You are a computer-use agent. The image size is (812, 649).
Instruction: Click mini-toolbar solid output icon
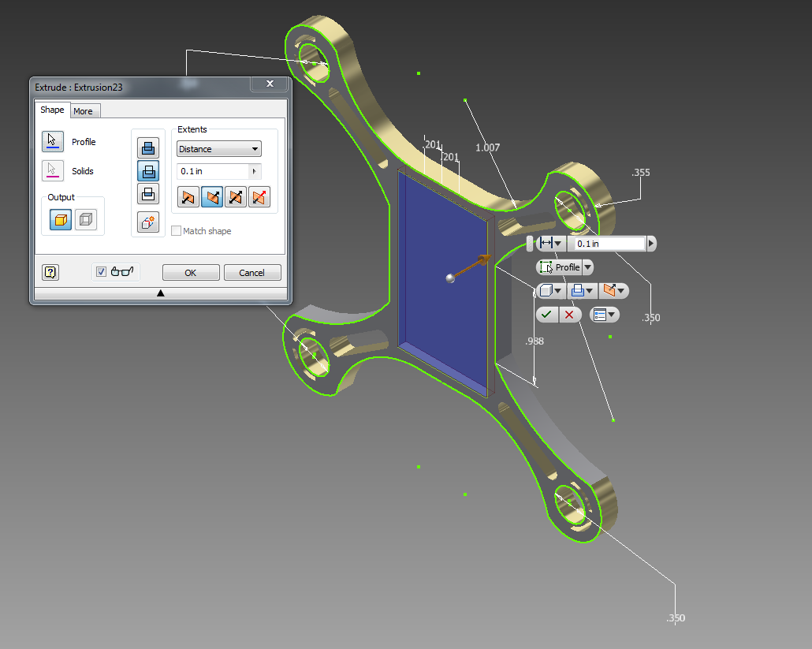(x=546, y=290)
